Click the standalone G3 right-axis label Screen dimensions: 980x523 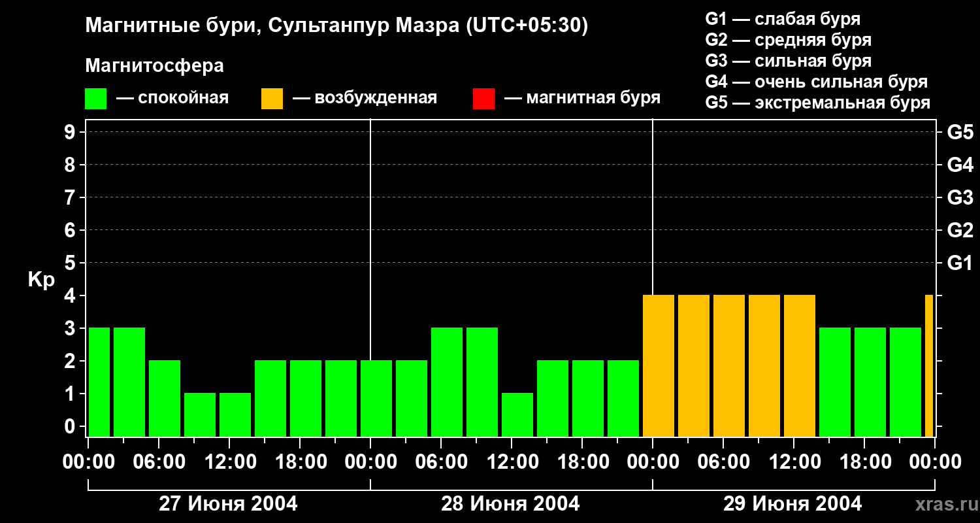click(x=960, y=197)
